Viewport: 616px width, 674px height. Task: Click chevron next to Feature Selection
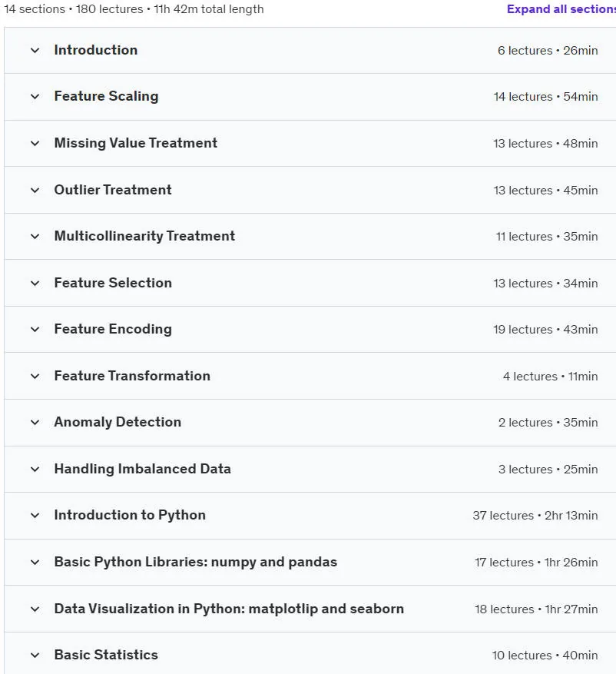[x=35, y=284]
